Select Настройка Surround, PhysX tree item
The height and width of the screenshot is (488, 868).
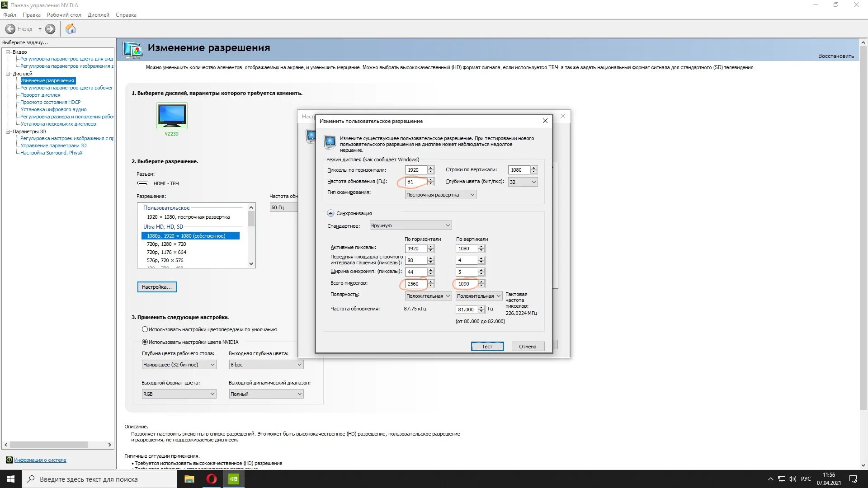coord(52,153)
